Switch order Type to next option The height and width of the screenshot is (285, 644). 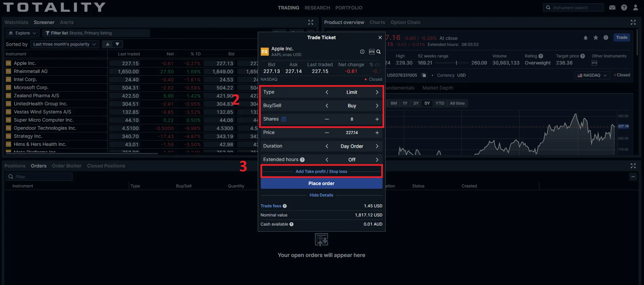click(x=377, y=92)
